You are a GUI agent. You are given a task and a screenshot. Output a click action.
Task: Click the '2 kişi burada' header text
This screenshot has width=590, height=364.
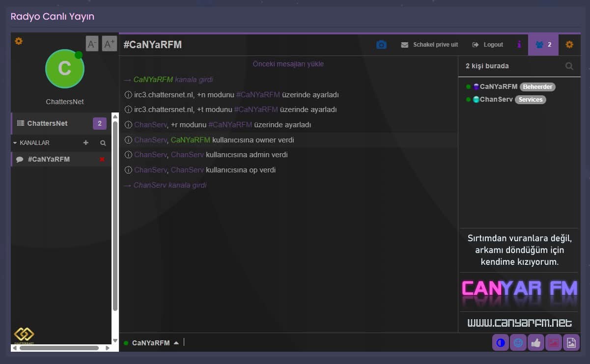[487, 66]
